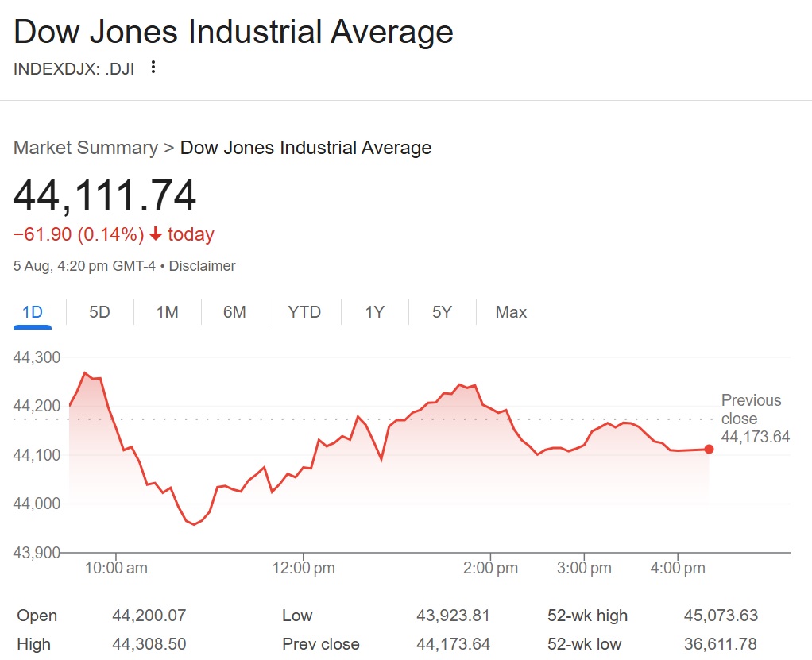The image size is (812, 660).
Task: Switch to the 5D chart view
Action: click(x=99, y=312)
